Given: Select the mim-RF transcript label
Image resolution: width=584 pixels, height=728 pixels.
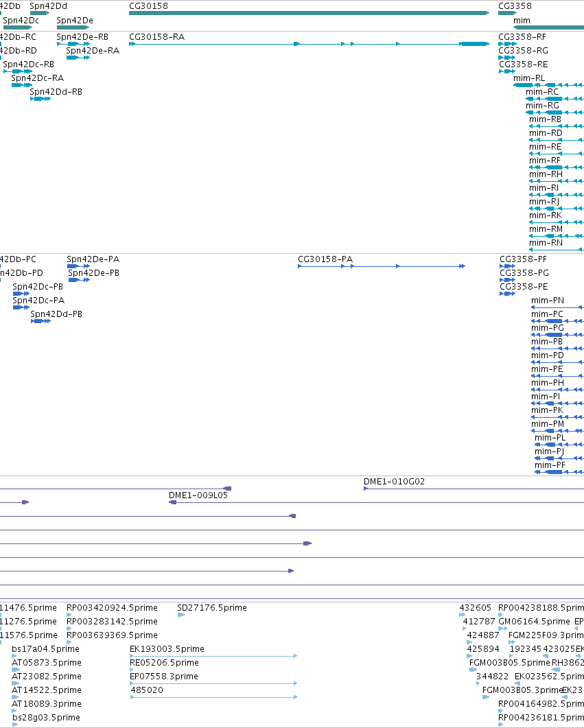Looking at the screenshot, I should [x=545, y=160].
